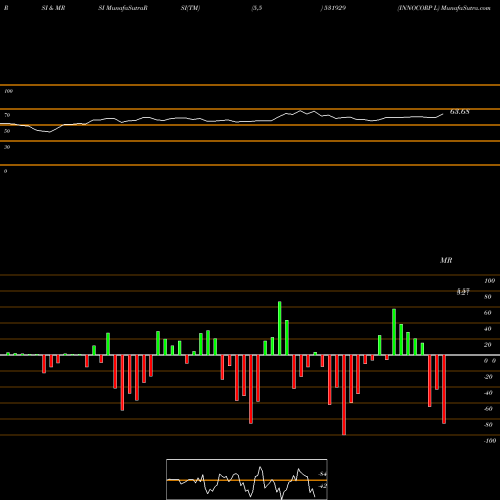
Task: Click the MR axis label -100
Action: 490,441
